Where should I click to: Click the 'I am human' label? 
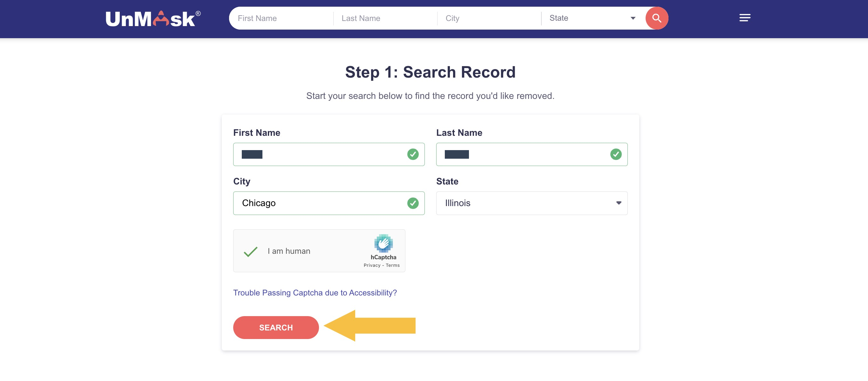click(x=289, y=251)
